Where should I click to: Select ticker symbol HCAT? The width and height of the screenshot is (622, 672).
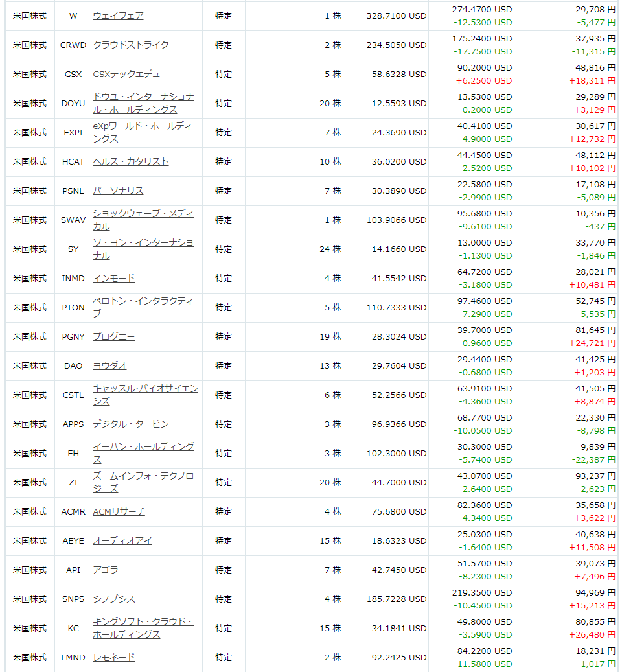pos(73,161)
